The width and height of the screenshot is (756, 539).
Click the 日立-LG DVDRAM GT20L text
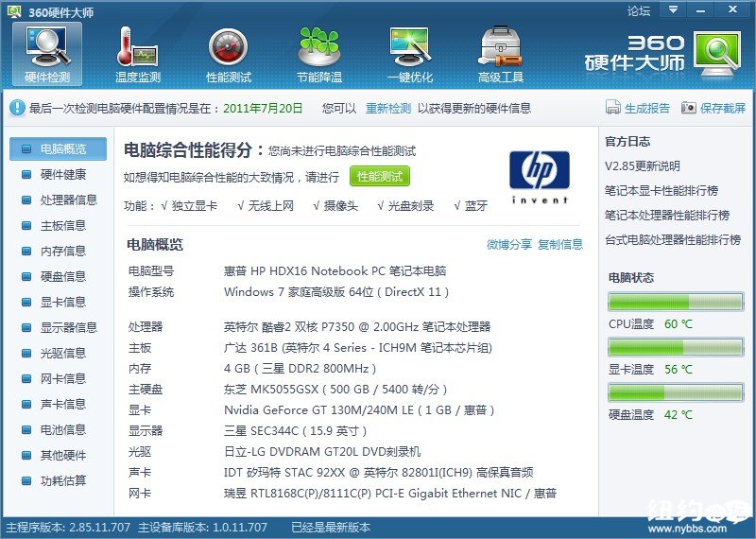(x=322, y=452)
